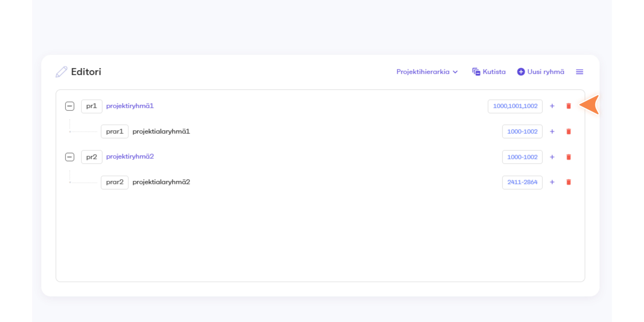The height and width of the screenshot is (322, 644).
Task: Click the 1000,1001,1002 range field
Action: tap(515, 106)
